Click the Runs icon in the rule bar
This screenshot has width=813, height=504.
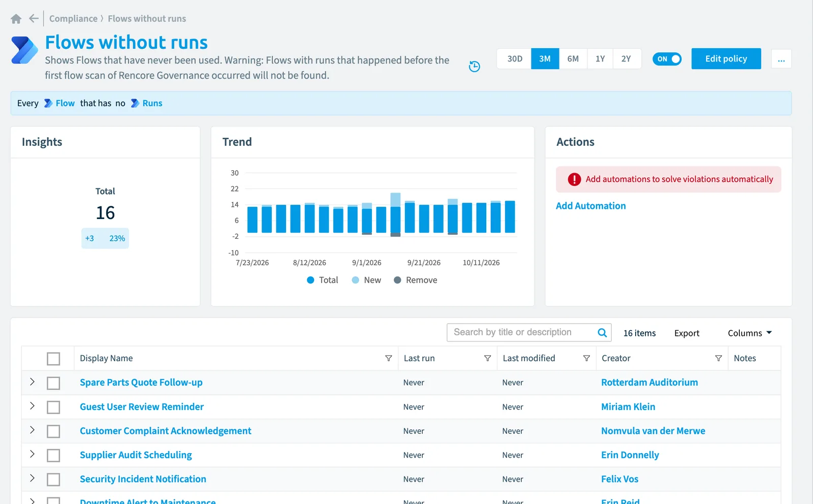pyautogui.click(x=135, y=103)
